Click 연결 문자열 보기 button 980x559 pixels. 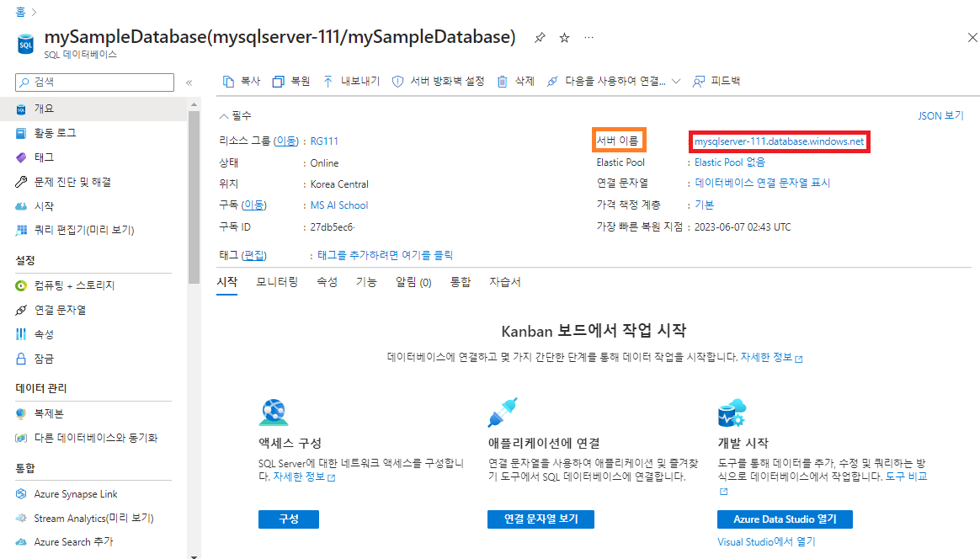coord(541,519)
